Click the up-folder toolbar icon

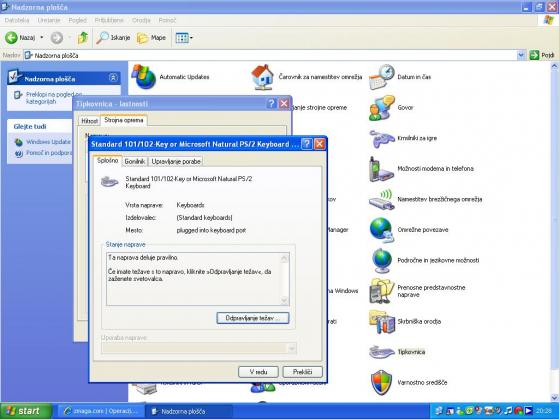click(83, 37)
